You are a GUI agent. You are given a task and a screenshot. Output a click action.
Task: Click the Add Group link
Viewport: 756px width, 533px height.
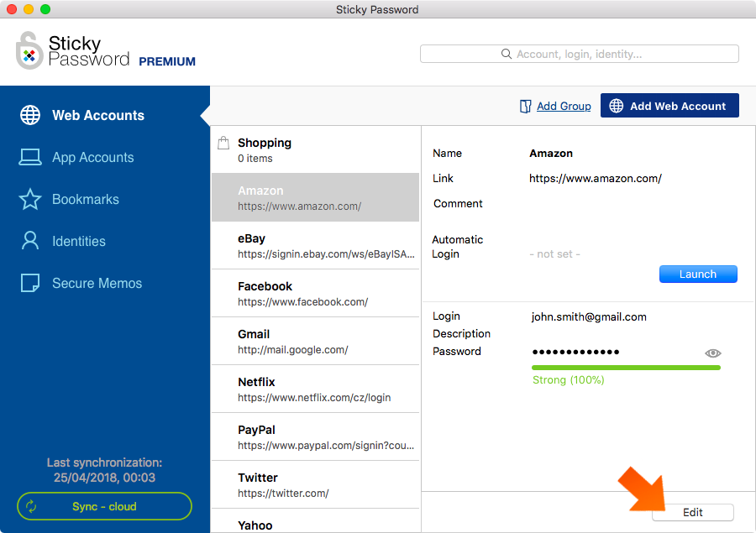click(564, 106)
